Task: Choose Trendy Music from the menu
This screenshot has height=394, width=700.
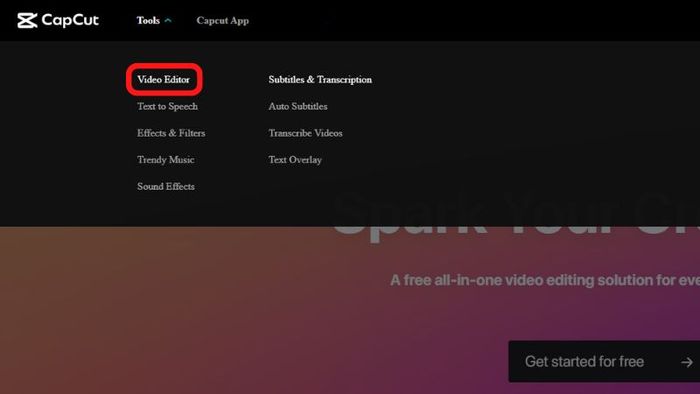Action: tap(166, 160)
